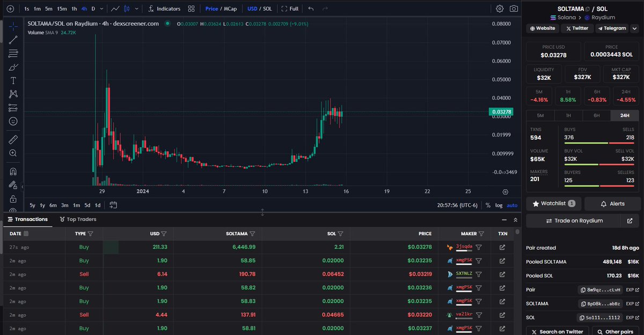Click Trade on Raydium button
The width and height of the screenshot is (644, 335).
(574, 220)
